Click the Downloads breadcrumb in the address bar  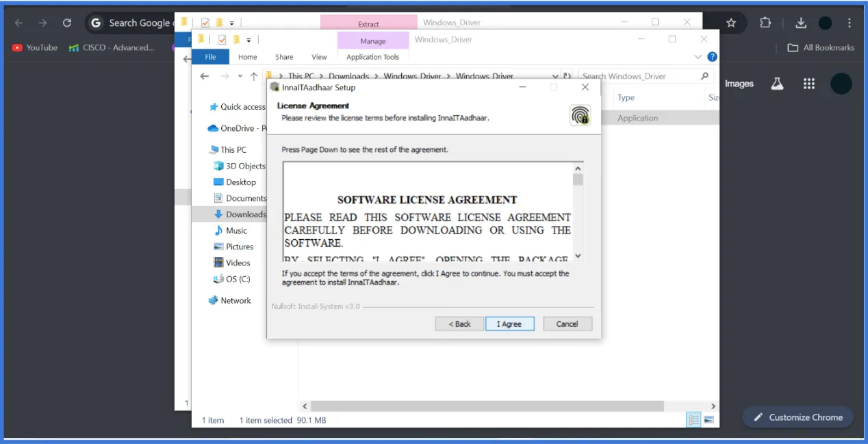click(x=348, y=76)
